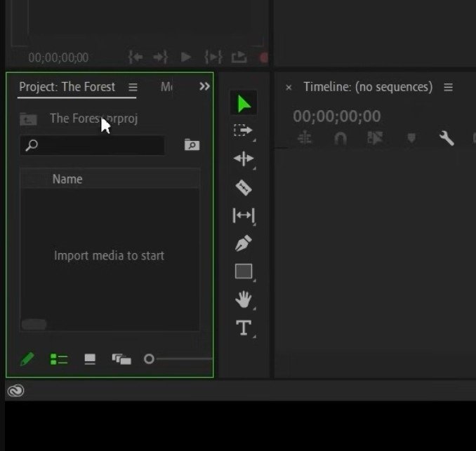Select the Selection arrow tool
The width and height of the screenshot is (476, 451).
point(244,105)
